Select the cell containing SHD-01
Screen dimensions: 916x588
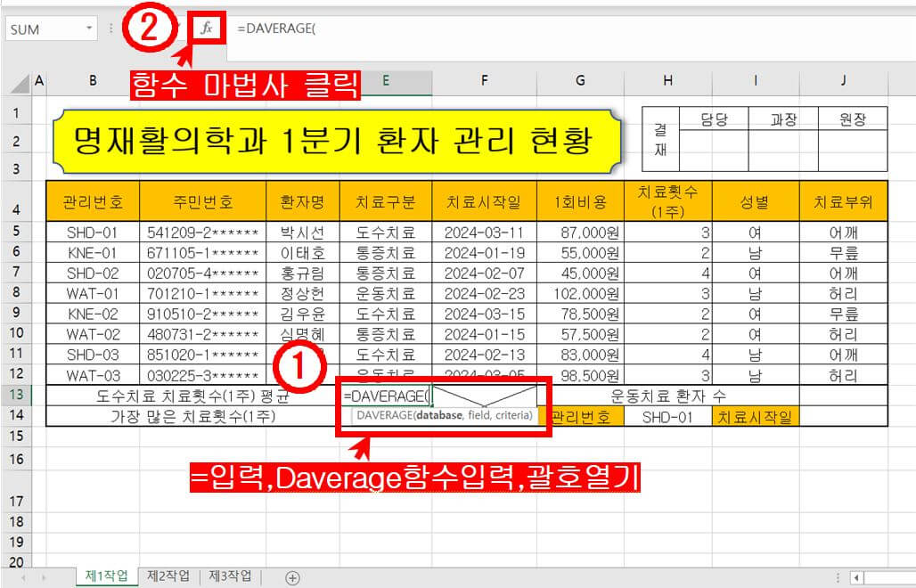tap(667, 413)
